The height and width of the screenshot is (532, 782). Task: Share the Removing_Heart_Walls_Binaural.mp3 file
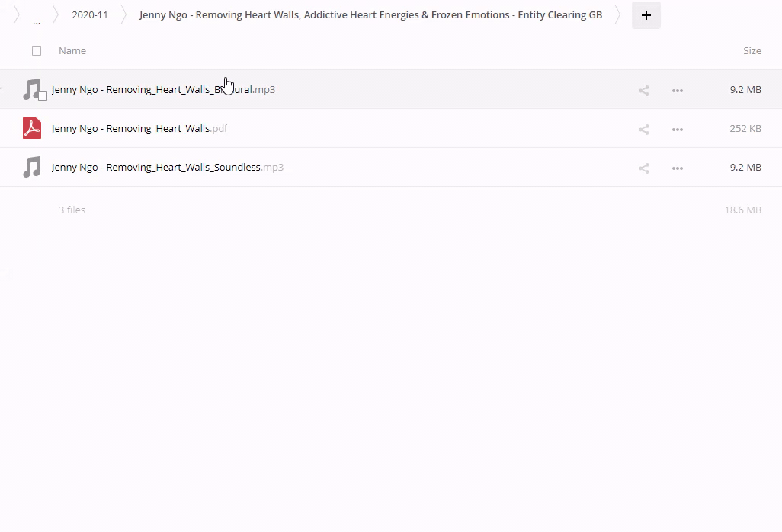644,90
